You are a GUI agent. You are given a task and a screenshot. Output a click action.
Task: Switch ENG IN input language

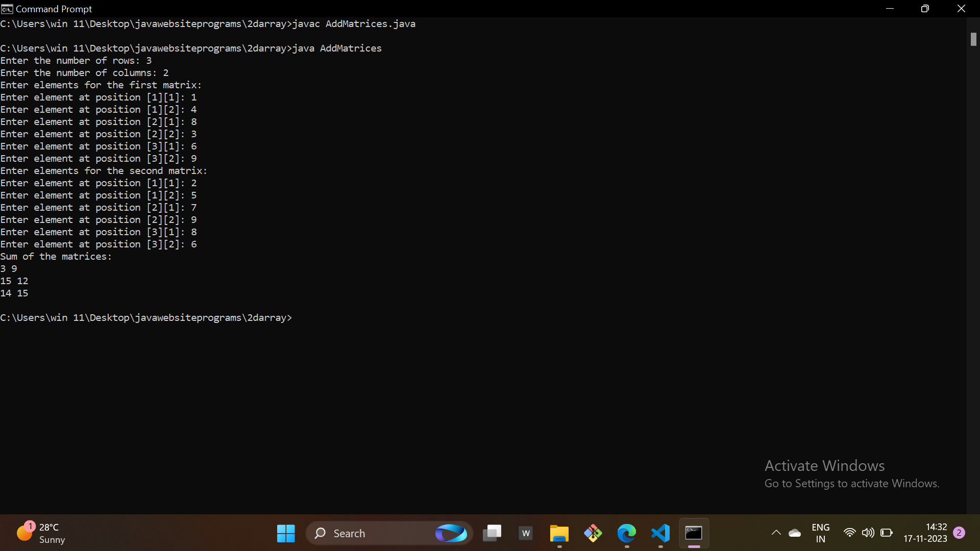coord(820,533)
